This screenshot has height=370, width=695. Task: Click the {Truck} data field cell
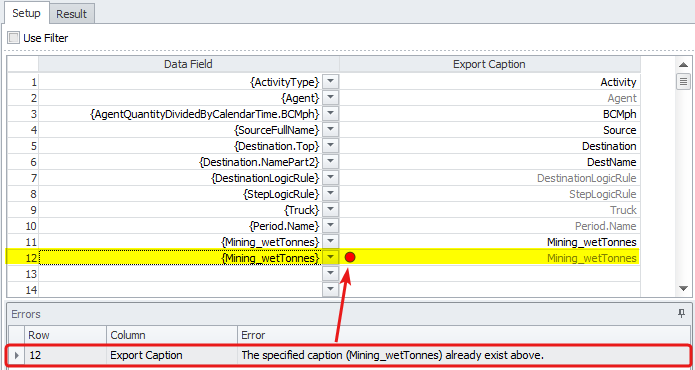180,210
